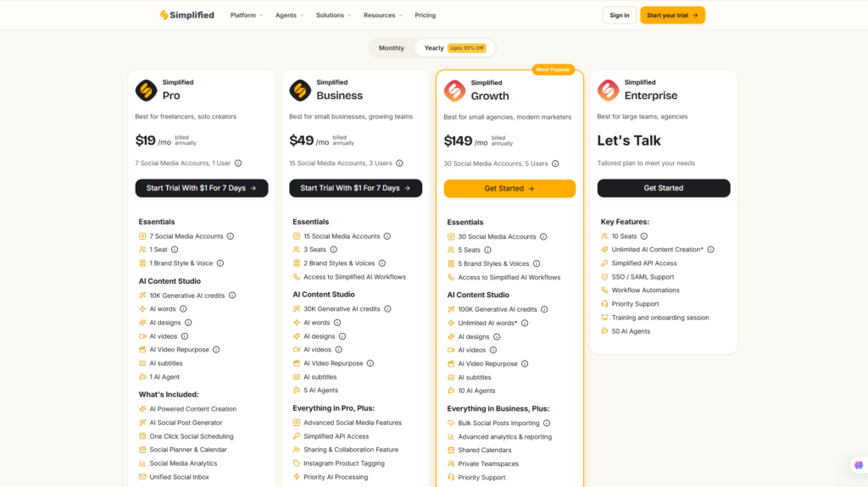Click Let's Talk heading on Enterprise
Viewport: 868px width, 487px height.
(x=629, y=141)
